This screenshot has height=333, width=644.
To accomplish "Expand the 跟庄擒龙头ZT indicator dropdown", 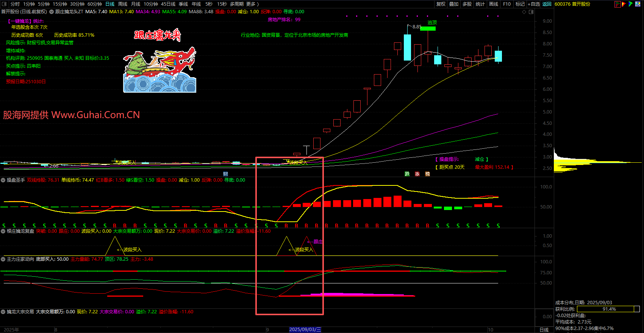I will point(52,12).
